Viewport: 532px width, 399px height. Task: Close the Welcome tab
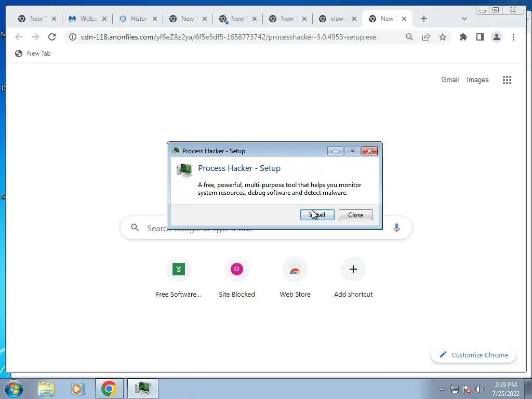coord(104,19)
